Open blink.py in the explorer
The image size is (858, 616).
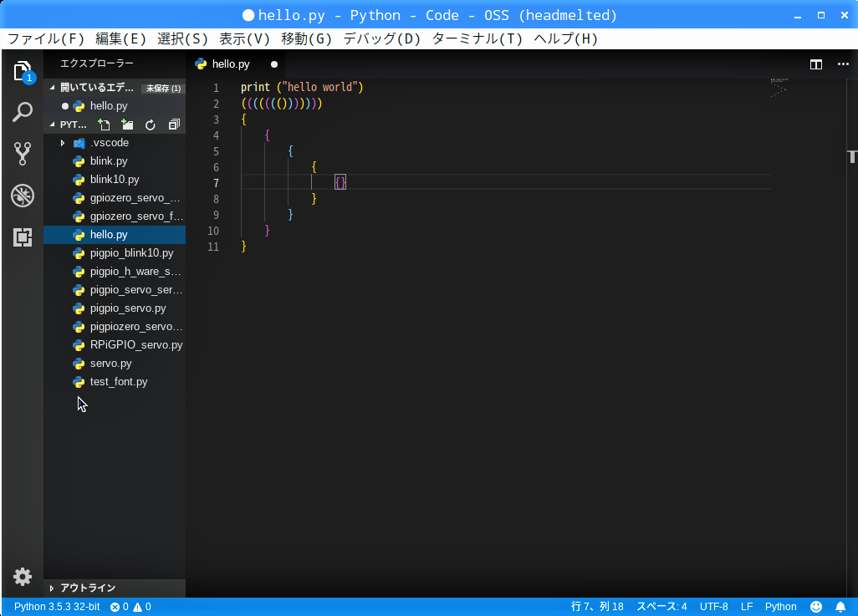coord(115,161)
